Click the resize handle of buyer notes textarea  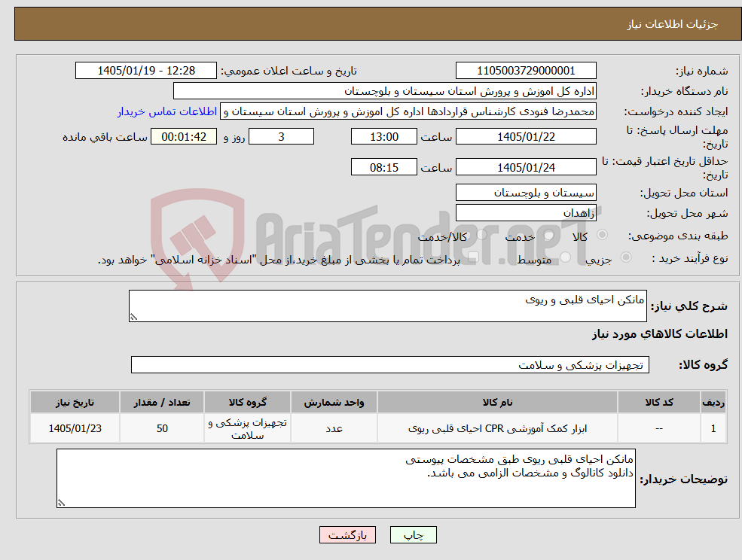point(61,504)
